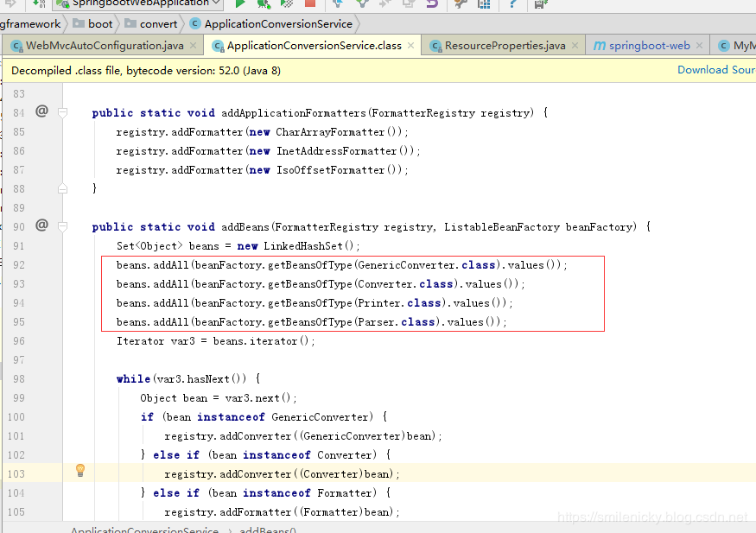Click the Download Sources link
This screenshot has height=533, width=756.
click(x=715, y=70)
